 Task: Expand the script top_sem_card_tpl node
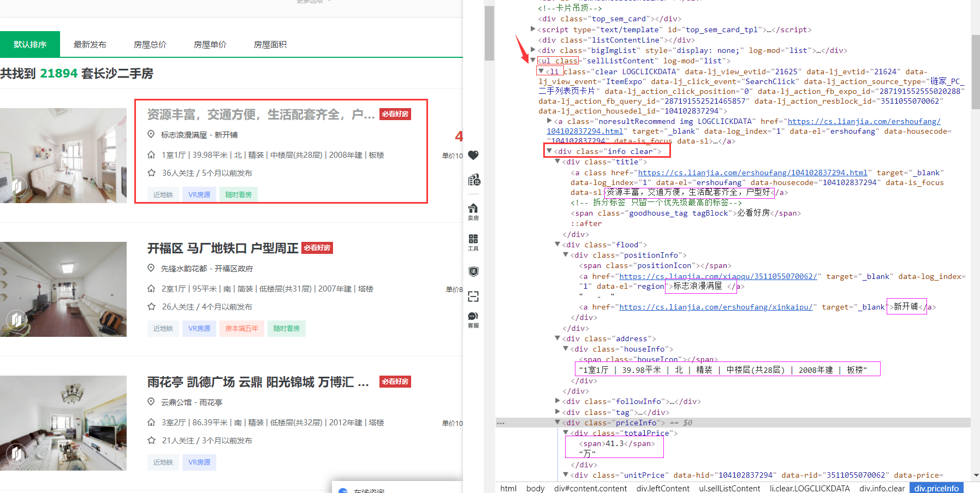533,29
